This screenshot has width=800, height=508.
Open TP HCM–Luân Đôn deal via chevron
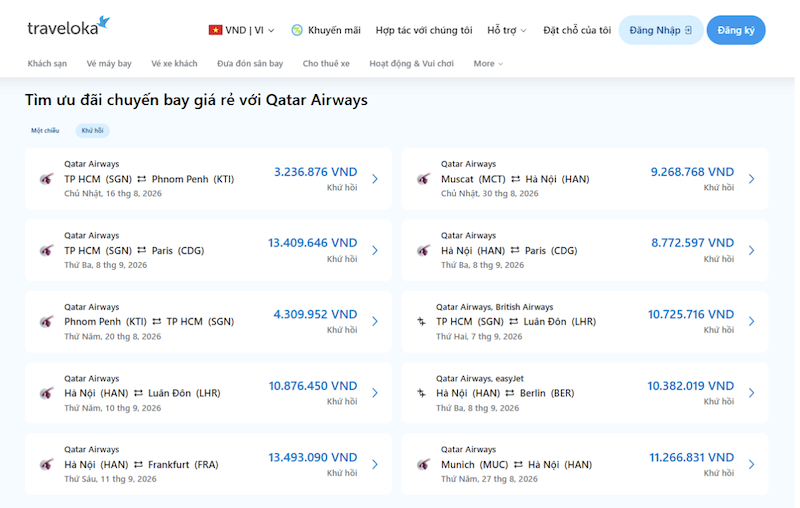tap(752, 321)
